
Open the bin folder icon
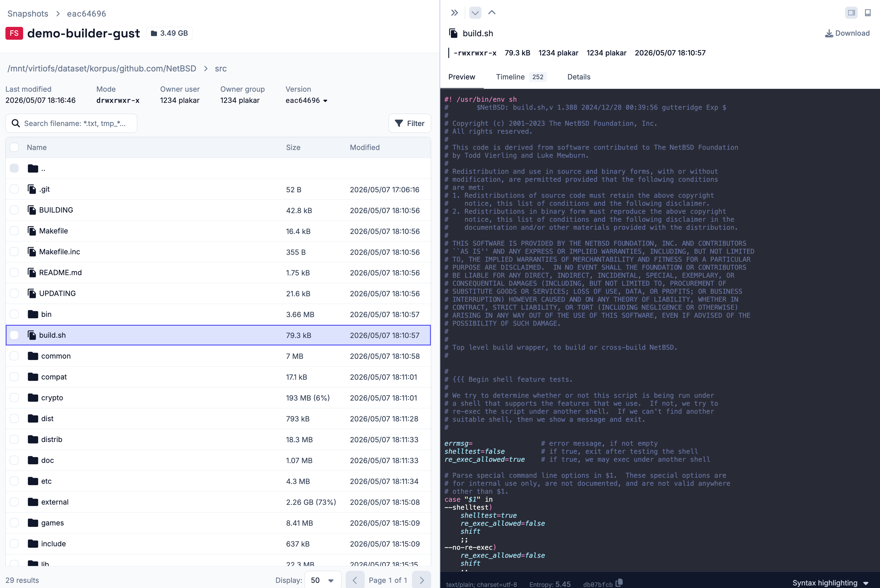pos(33,314)
